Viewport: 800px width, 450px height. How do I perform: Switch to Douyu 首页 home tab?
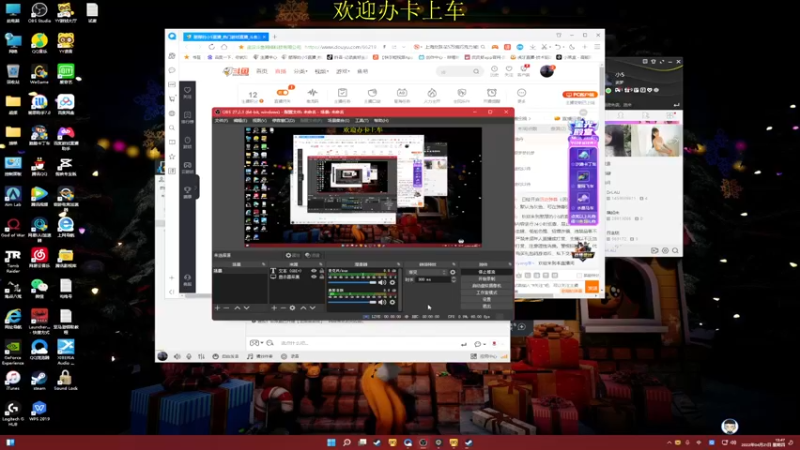[x=262, y=71]
